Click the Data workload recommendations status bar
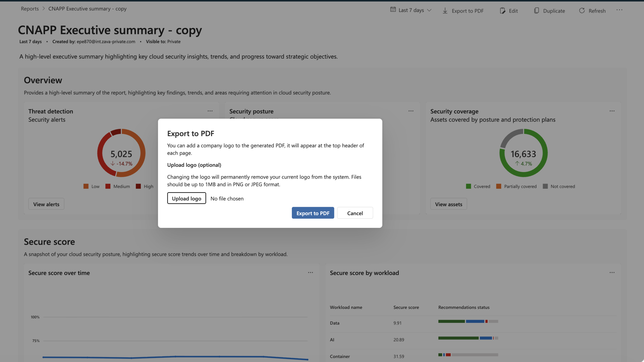644x362 pixels. click(468, 321)
